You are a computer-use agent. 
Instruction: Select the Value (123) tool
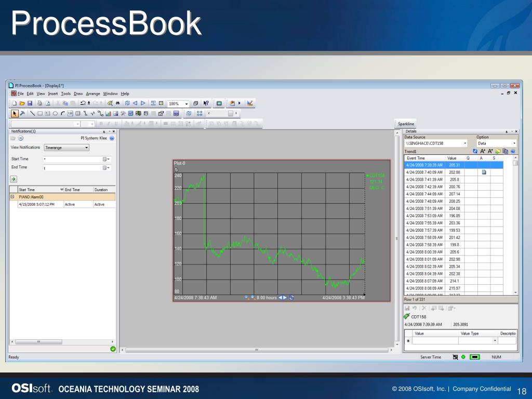point(70,113)
